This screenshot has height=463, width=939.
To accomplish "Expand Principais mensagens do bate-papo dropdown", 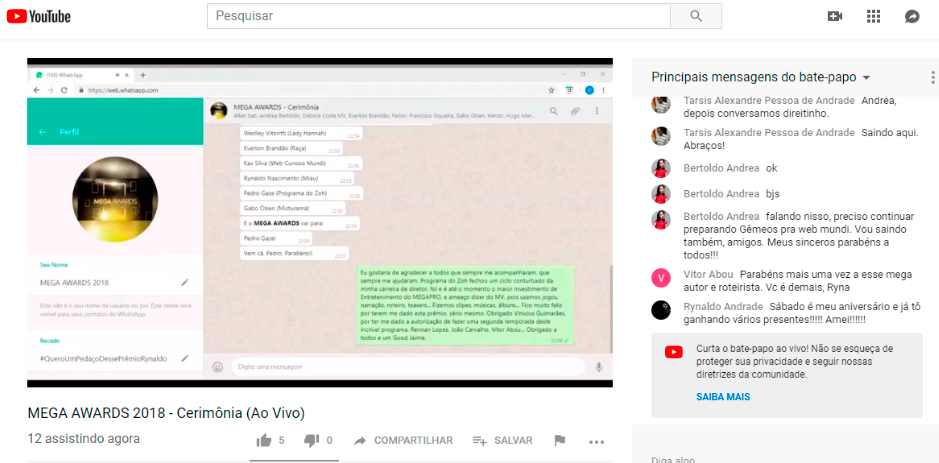I will point(866,78).
